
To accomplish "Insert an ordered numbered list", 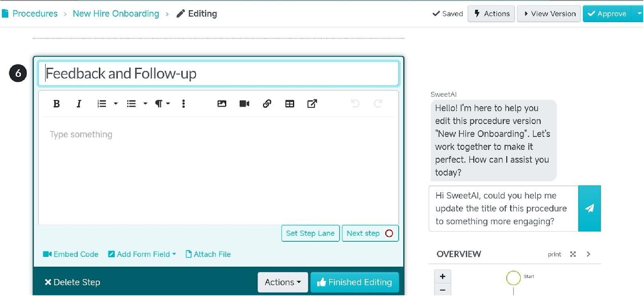I will [x=102, y=104].
